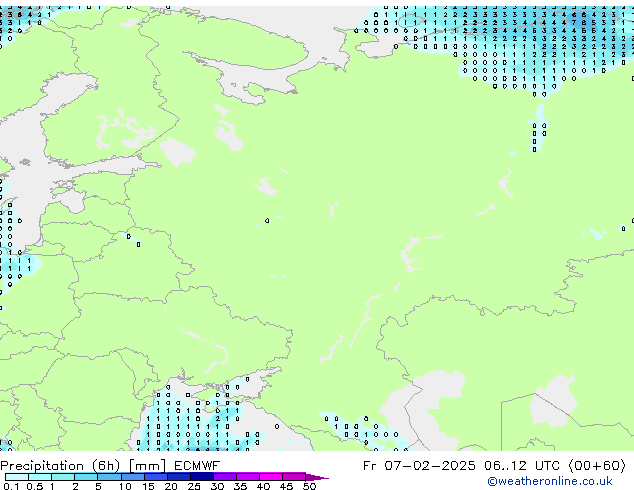Open the weatheronline.co.uk copyright link

click(x=549, y=481)
